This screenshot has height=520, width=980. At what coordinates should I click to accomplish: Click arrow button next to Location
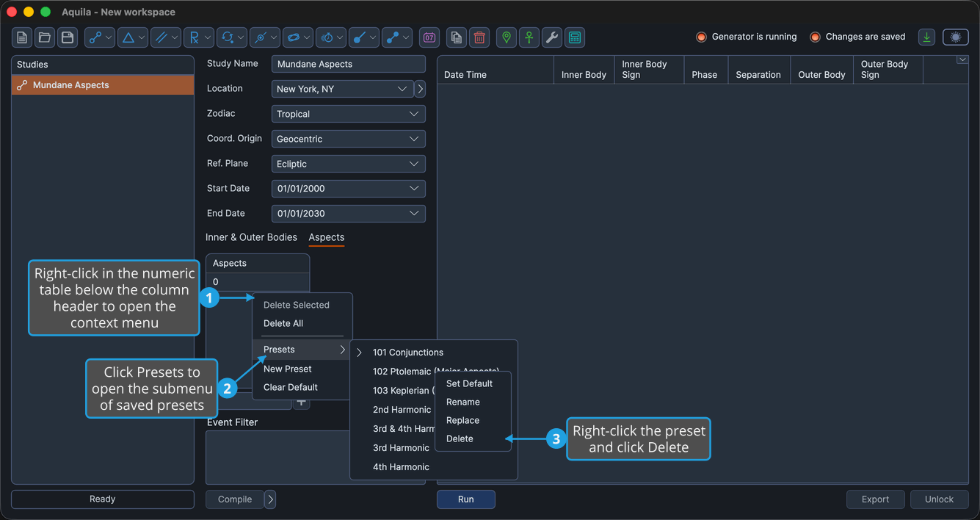pyautogui.click(x=420, y=89)
